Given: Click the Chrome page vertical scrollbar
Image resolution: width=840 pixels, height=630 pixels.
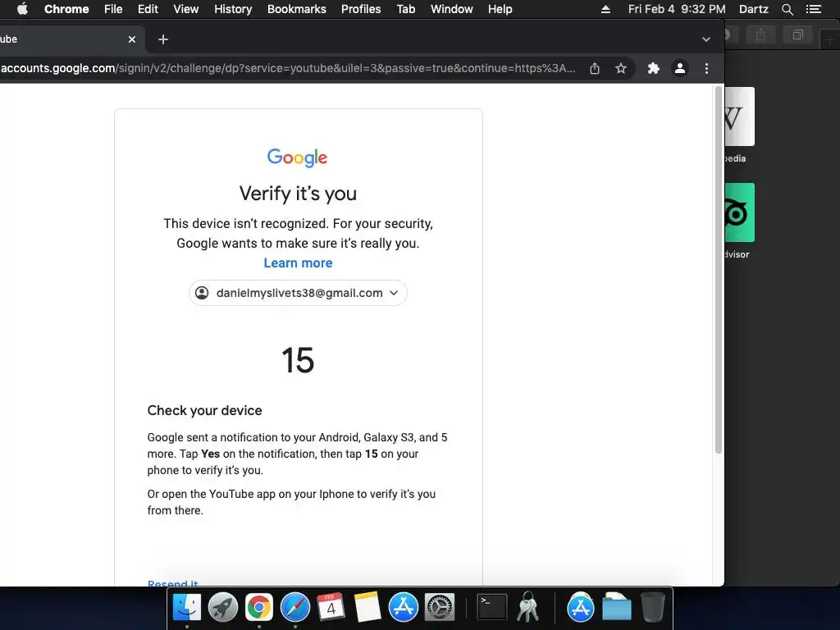Looking at the screenshot, I should click(x=719, y=271).
